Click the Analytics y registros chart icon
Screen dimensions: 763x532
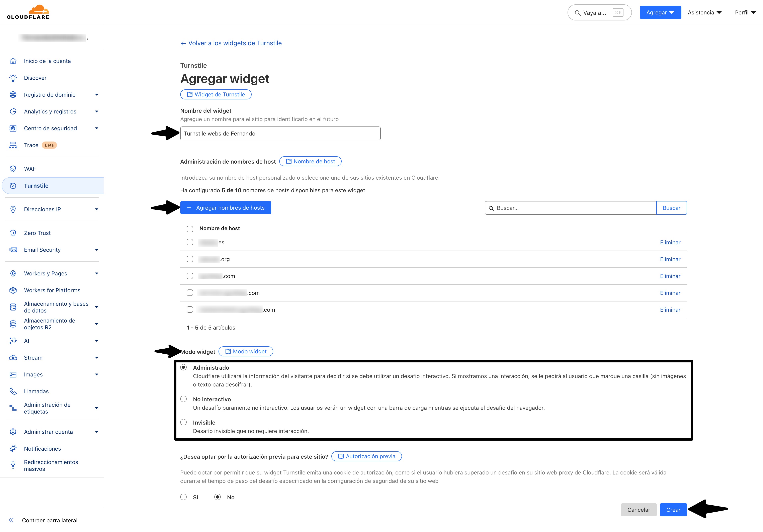13,111
